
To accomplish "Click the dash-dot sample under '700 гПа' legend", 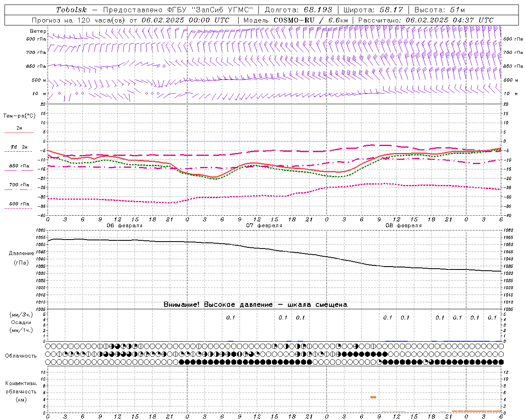I will pyautogui.click(x=18, y=189).
